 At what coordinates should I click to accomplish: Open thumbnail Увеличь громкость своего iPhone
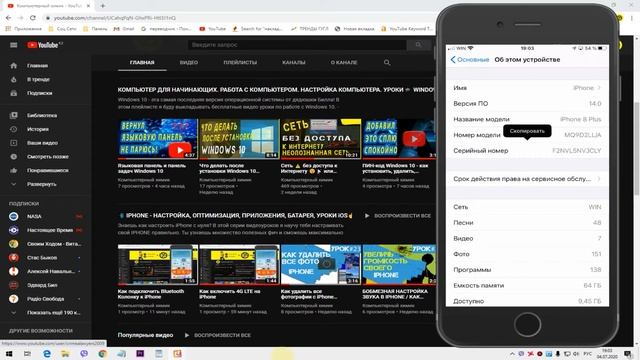pos(399,264)
